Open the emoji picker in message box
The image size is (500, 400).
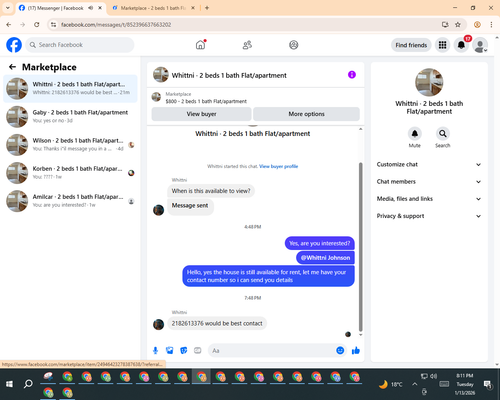point(340,350)
